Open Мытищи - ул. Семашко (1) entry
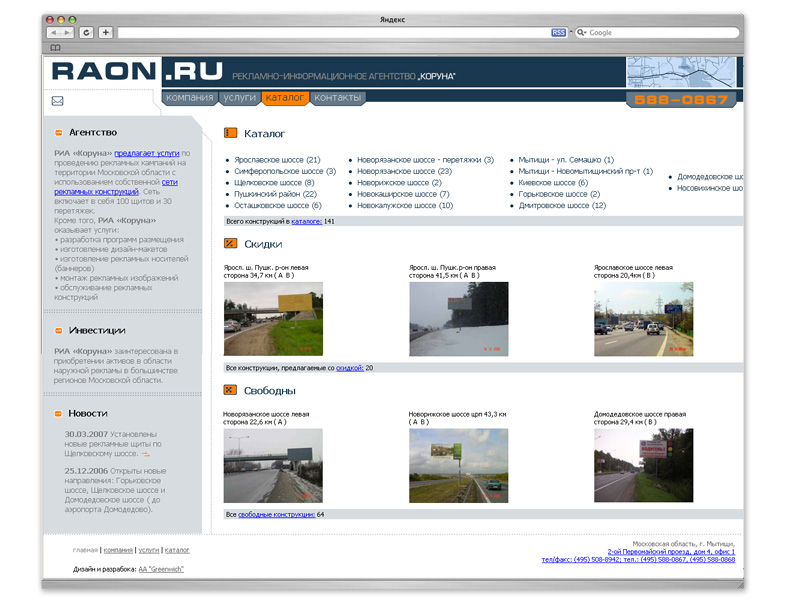Image resolution: width=800 pixels, height=600 pixels. pyautogui.click(x=566, y=160)
